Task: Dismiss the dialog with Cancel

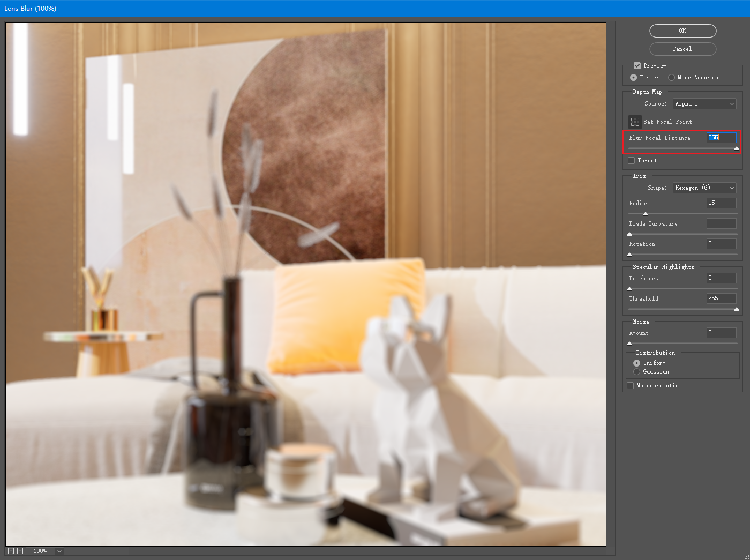Action: tap(682, 49)
